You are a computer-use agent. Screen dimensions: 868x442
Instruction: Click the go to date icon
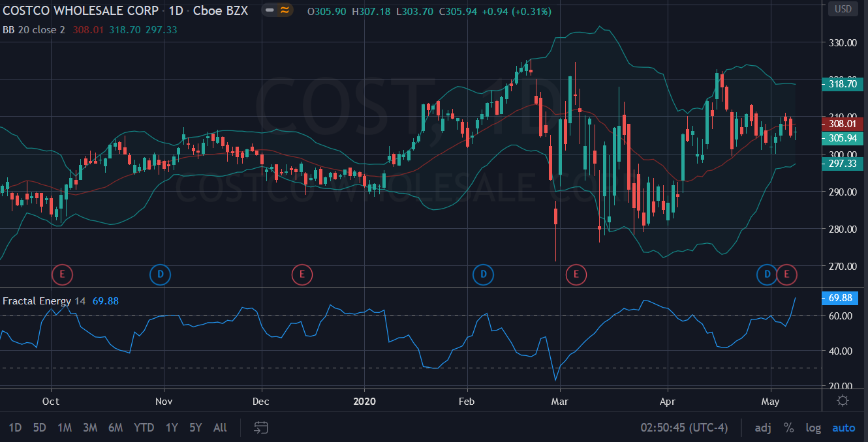click(261, 428)
